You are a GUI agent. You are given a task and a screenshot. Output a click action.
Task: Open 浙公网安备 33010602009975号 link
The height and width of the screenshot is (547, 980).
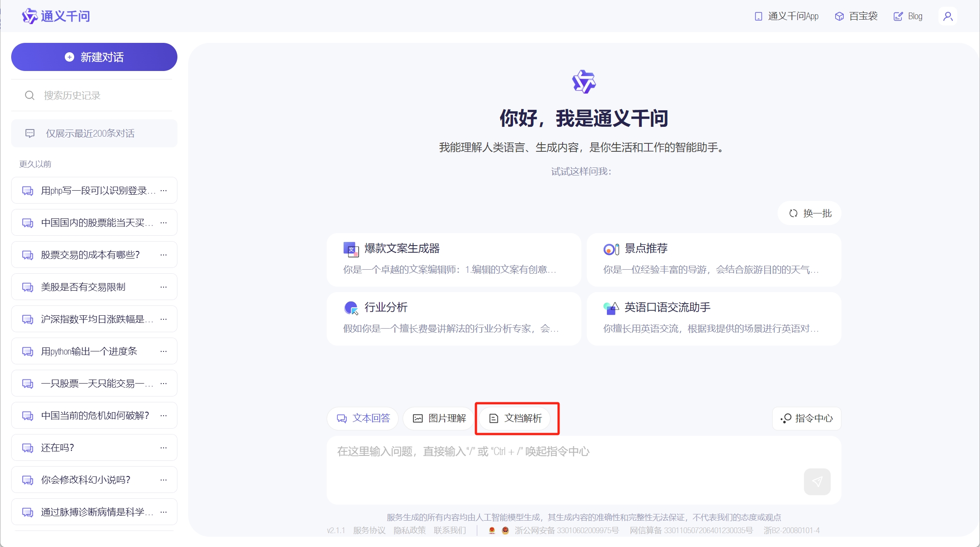coord(567,530)
